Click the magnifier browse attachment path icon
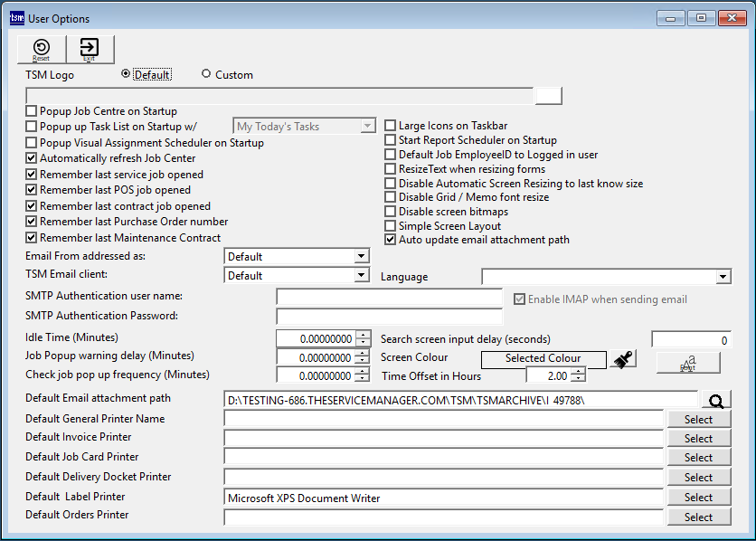The width and height of the screenshot is (756, 541). pos(716,399)
